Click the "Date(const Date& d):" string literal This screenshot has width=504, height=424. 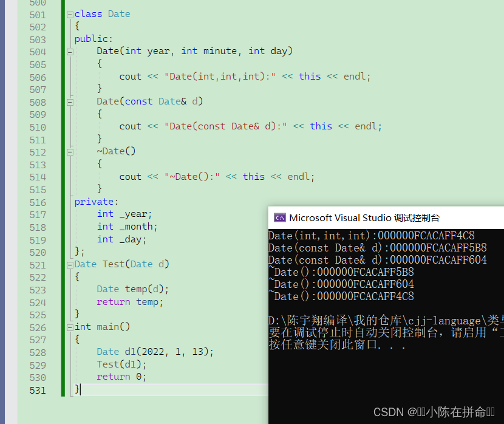pos(226,126)
